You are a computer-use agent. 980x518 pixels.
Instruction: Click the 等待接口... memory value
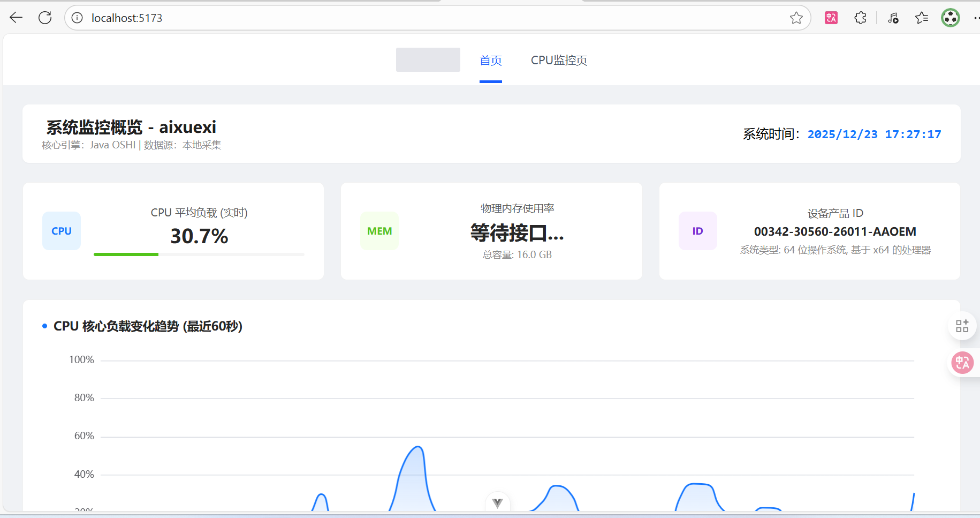517,232
